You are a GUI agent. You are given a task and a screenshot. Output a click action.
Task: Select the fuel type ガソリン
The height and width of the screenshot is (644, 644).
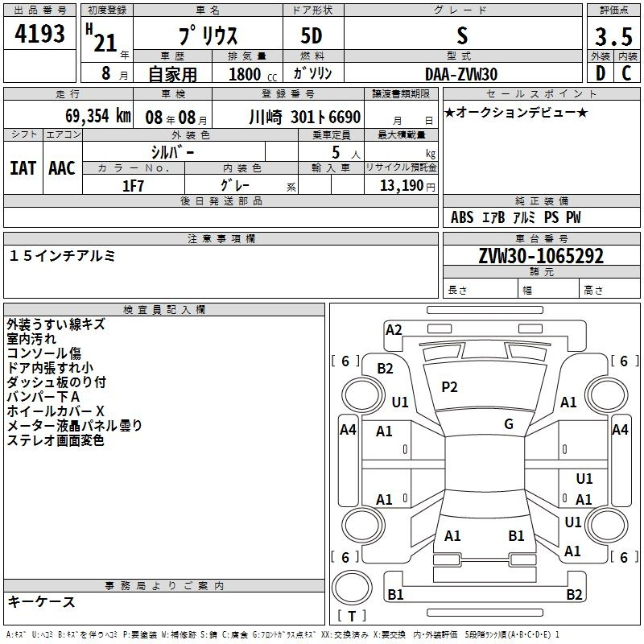pyautogui.click(x=312, y=73)
